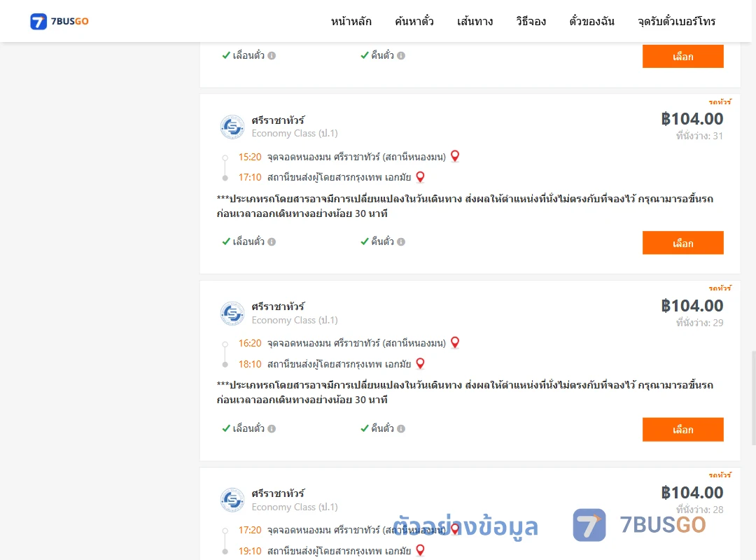Click the 17:10 arrival time

[x=250, y=178]
